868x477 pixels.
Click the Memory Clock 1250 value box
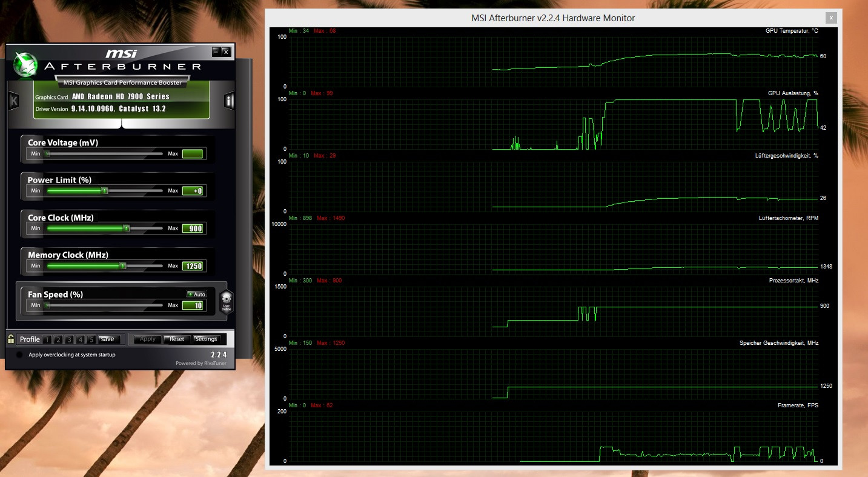(193, 266)
